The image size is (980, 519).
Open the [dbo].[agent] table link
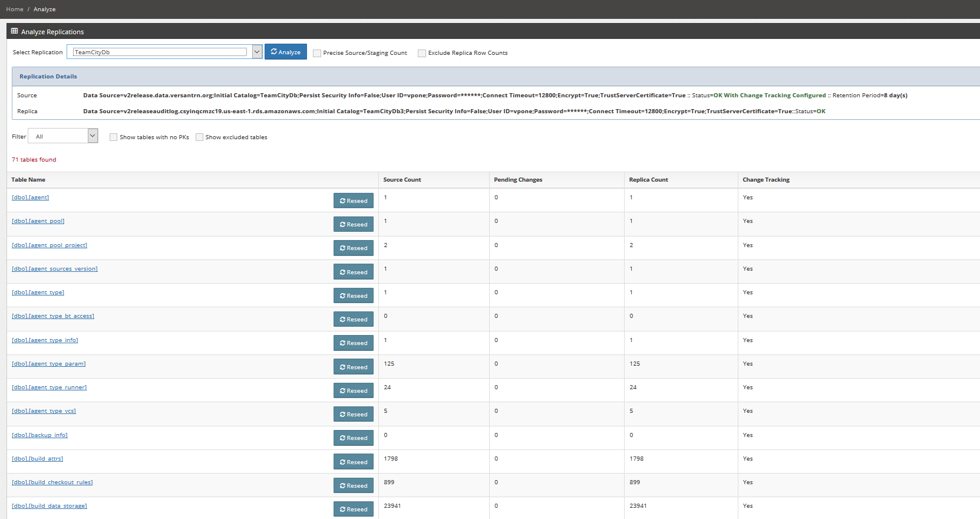pyautogui.click(x=31, y=198)
